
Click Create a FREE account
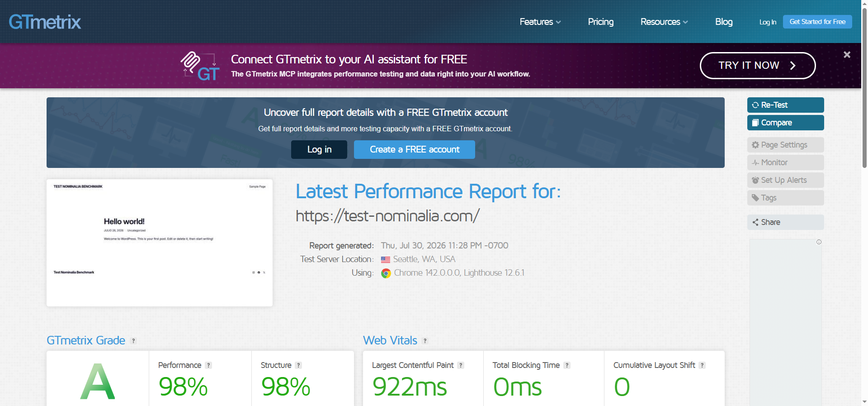click(x=415, y=149)
